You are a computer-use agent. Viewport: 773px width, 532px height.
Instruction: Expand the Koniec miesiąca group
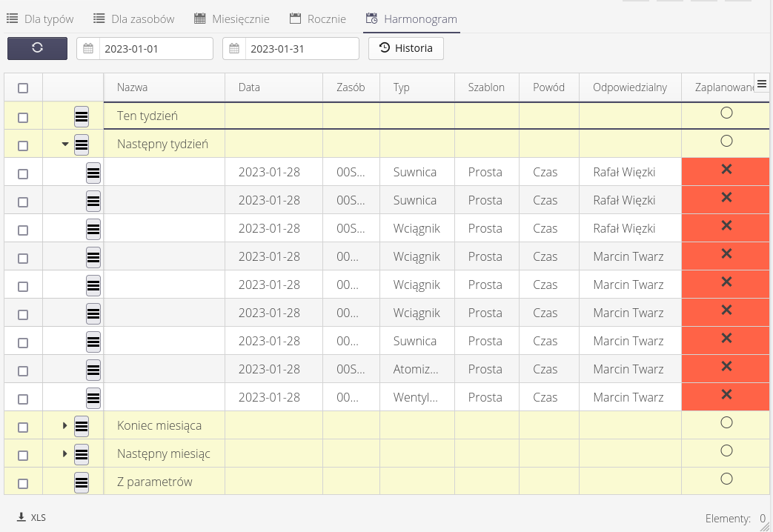65,425
